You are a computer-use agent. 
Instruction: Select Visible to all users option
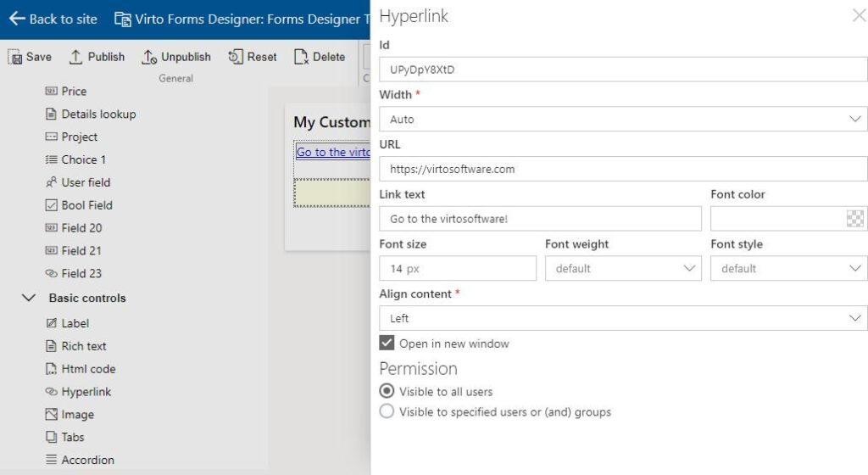pyautogui.click(x=387, y=391)
